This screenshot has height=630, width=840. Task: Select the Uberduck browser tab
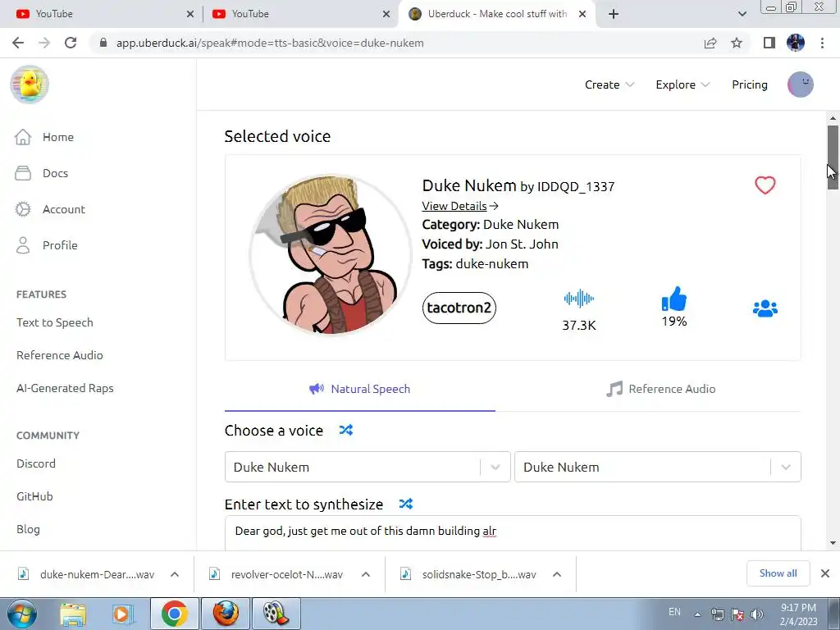click(x=496, y=14)
